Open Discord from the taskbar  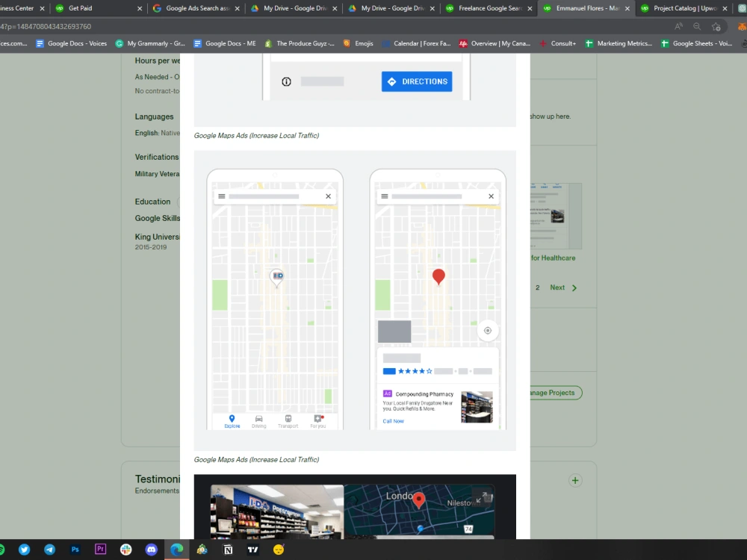(x=151, y=550)
